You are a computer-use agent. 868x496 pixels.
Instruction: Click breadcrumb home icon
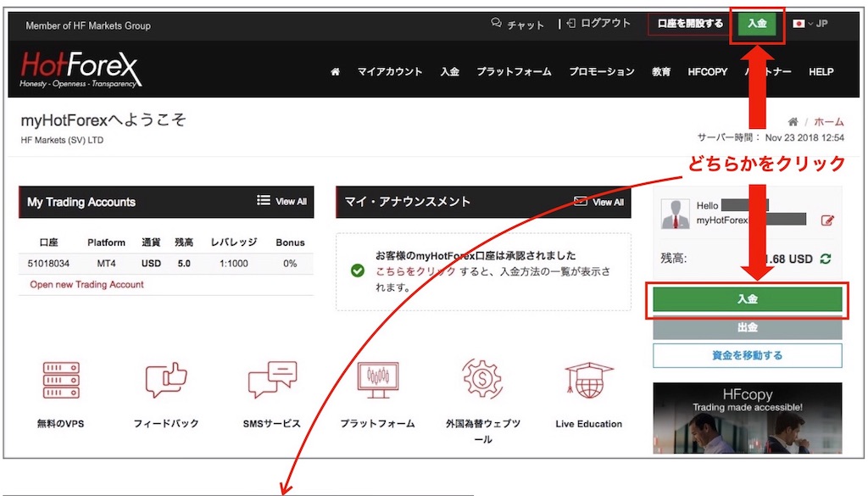[793, 122]
